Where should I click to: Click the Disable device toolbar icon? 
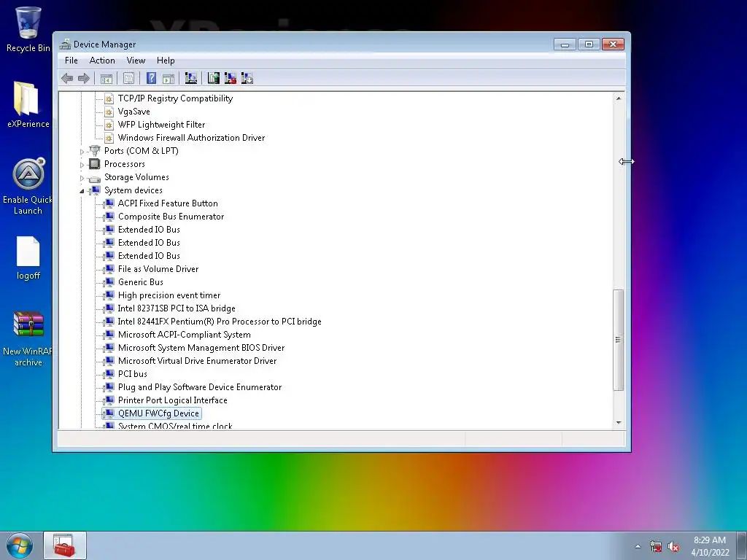point(247,78)
